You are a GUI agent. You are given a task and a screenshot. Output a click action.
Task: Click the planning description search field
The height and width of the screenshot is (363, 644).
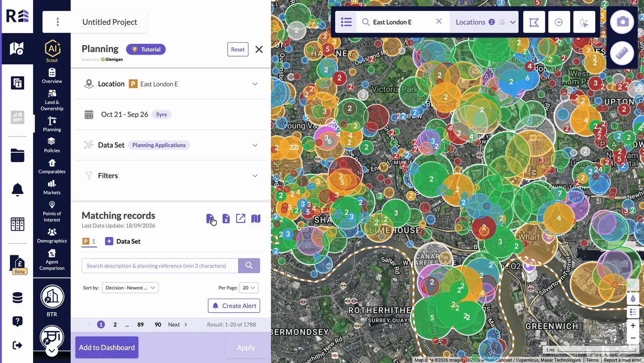pos(160,265)
